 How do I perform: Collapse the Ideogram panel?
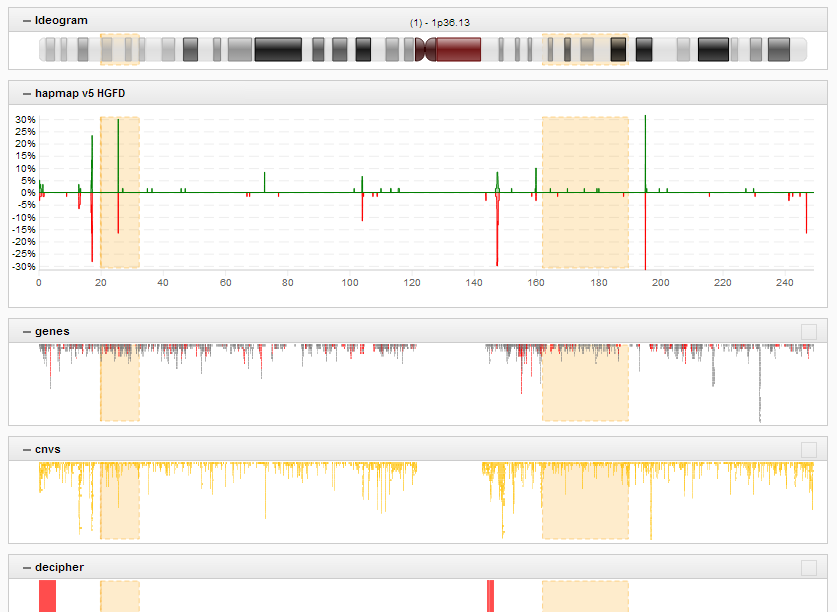click(27, 21)
